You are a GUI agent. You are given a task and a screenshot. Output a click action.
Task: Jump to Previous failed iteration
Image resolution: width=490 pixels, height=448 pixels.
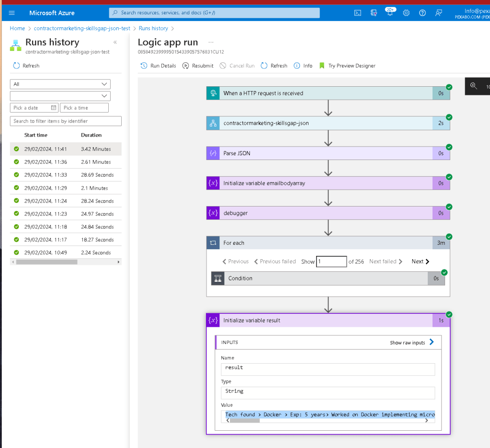tap(275, 261)
